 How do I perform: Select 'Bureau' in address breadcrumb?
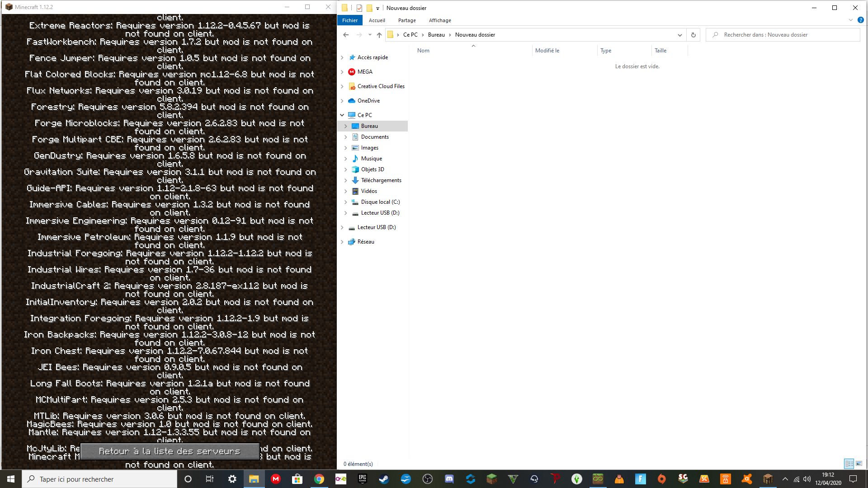(x=436, y=35)
